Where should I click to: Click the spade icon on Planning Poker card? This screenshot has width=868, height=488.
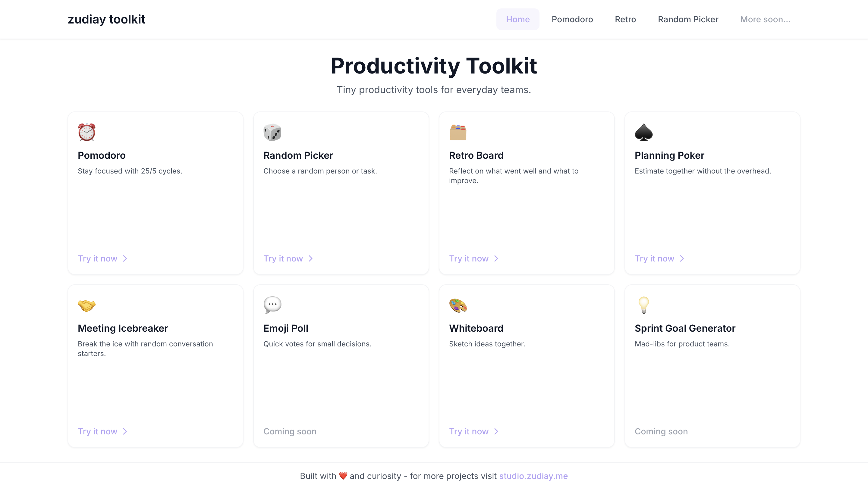coord(644,132)
